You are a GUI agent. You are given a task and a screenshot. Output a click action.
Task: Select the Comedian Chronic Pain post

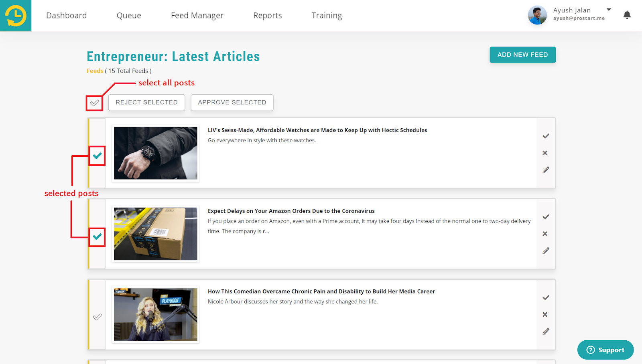(97, 317)
